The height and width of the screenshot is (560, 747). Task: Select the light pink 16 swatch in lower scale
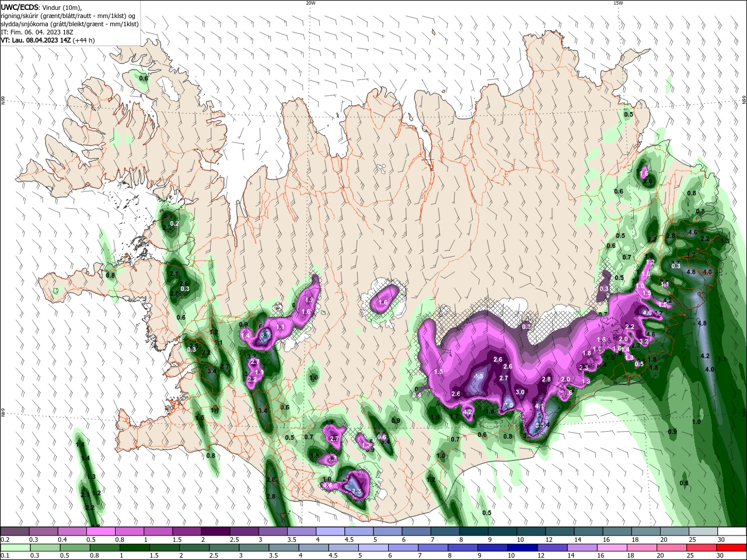(613, 548)
